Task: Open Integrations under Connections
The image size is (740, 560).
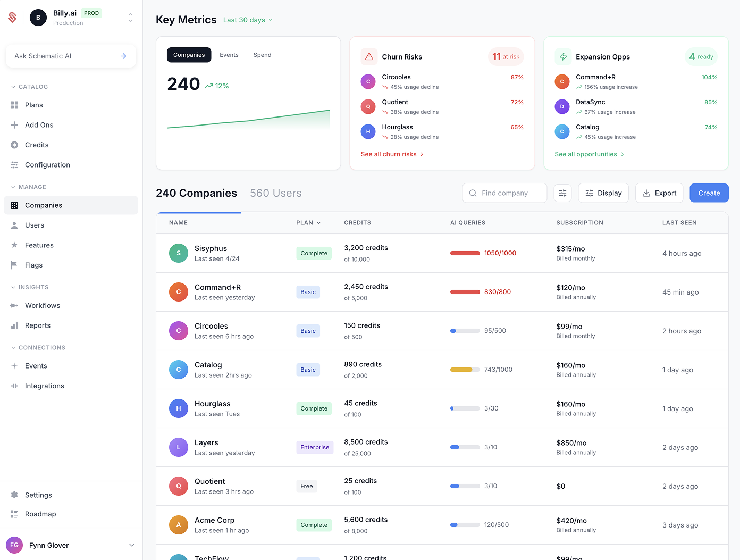Action: [x=44, y=386]
